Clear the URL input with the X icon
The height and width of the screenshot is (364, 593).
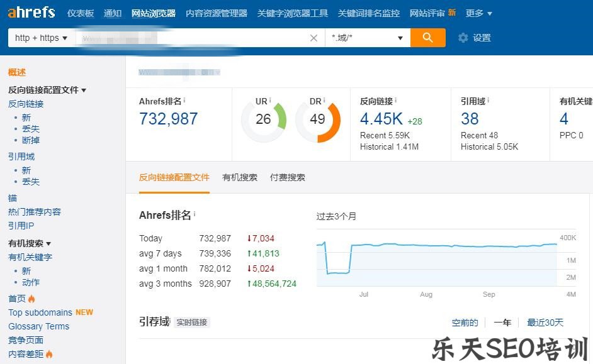[x=313, y=38]
